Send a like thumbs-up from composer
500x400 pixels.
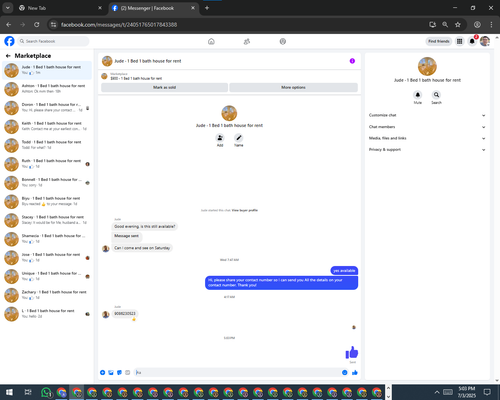coord(355,372)
